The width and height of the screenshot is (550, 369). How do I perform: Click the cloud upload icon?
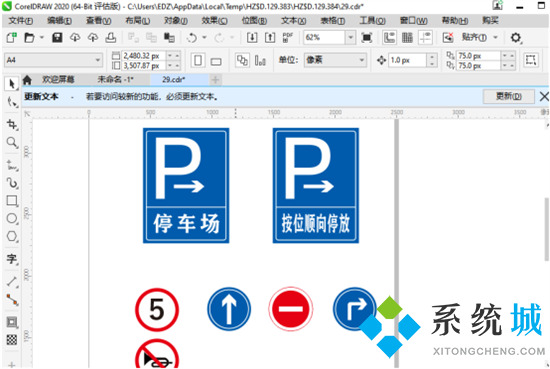93,37
